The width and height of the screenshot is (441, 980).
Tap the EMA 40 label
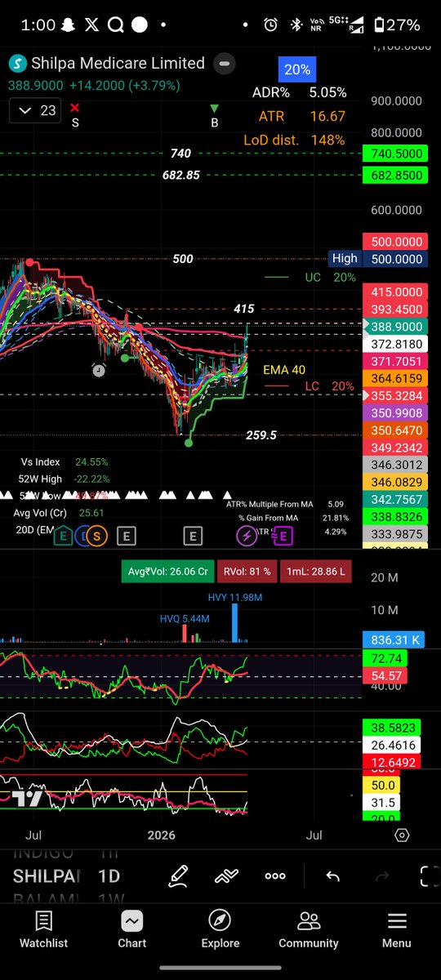(x=284, y=370)
